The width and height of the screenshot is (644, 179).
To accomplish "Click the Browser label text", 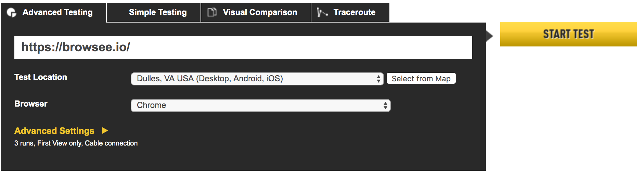I will click(x=31, y=104).
